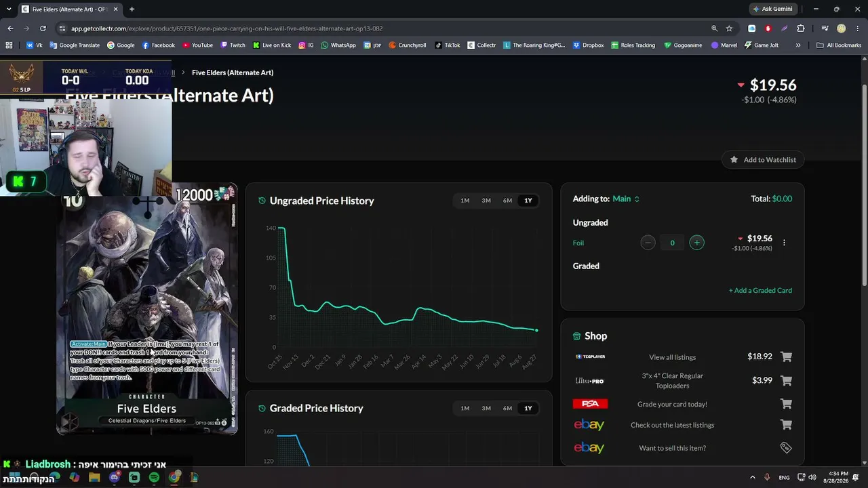The height and width of the screenshot is (488, 868).
Task: Click Grade your card today link
Action: click(x=672, y=404)
